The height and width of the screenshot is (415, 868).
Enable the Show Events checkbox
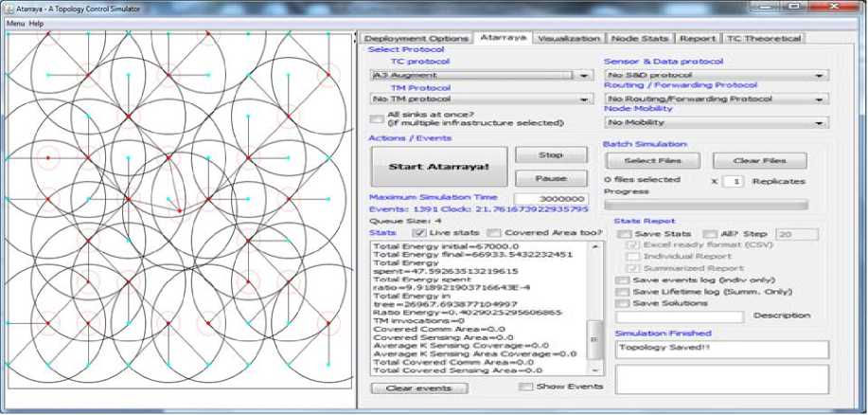click(x=526, y=387)
